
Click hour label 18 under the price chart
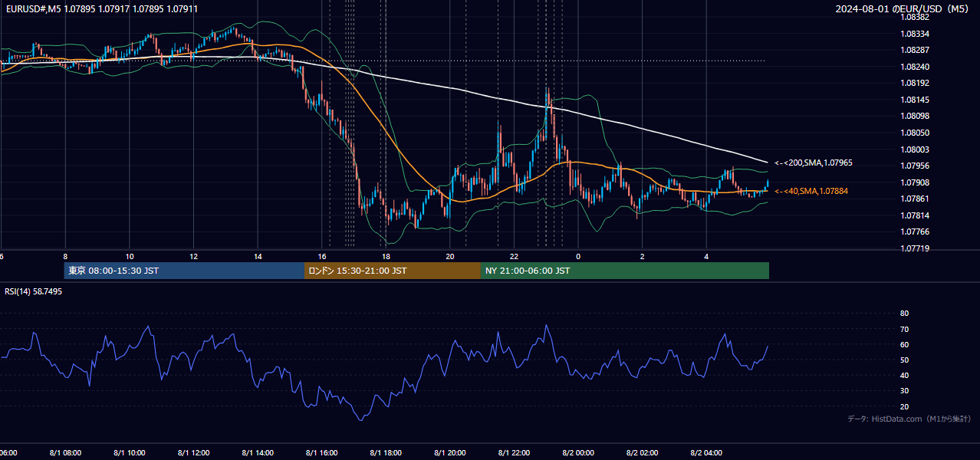(386, 256)
